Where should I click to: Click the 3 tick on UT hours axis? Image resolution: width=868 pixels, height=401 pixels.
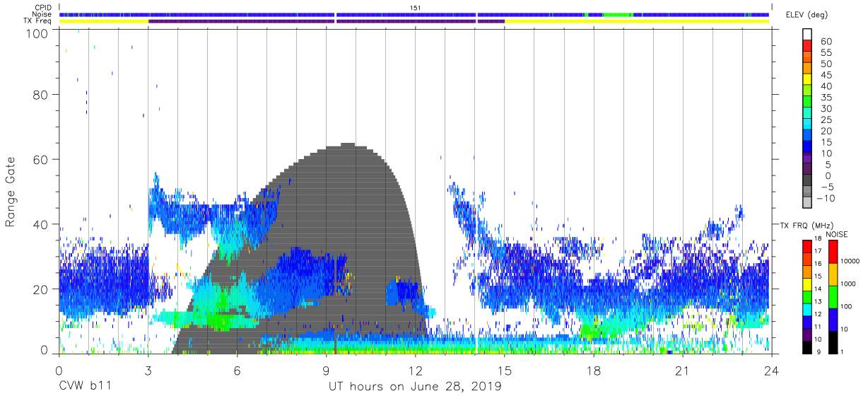(x=148, y=370)
